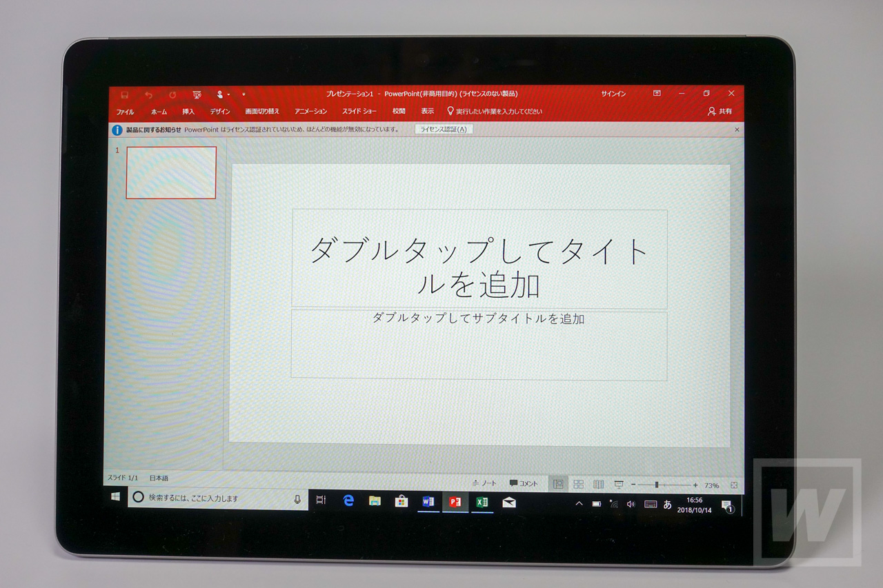Click the zoom out minus button
This screenshot has width=883, height=588.
tap(633, 485)
